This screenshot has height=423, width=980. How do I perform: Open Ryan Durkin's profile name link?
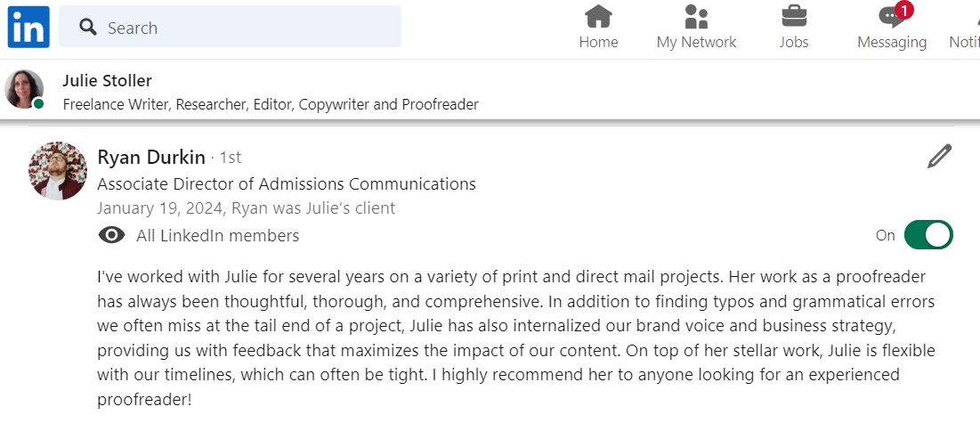[151, 157]
